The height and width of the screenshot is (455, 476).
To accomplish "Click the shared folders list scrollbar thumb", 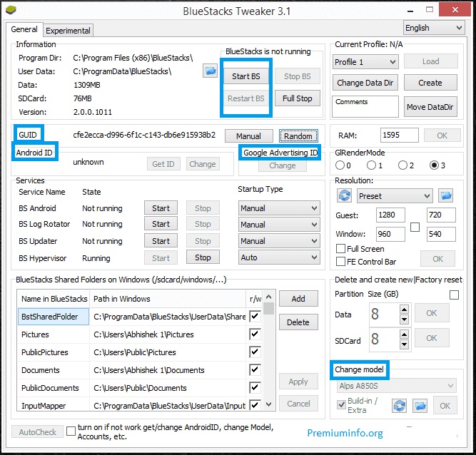I will (x=268, y=308).
